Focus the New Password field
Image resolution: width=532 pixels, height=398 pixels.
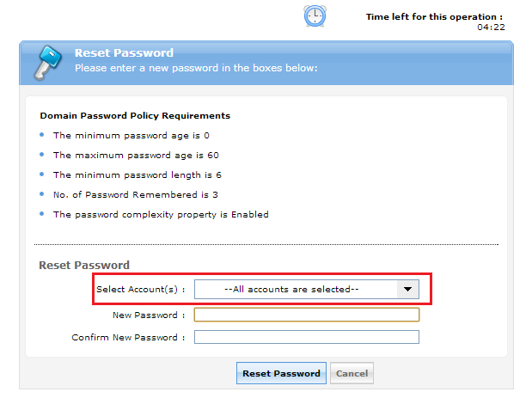(x=306, y=315)
